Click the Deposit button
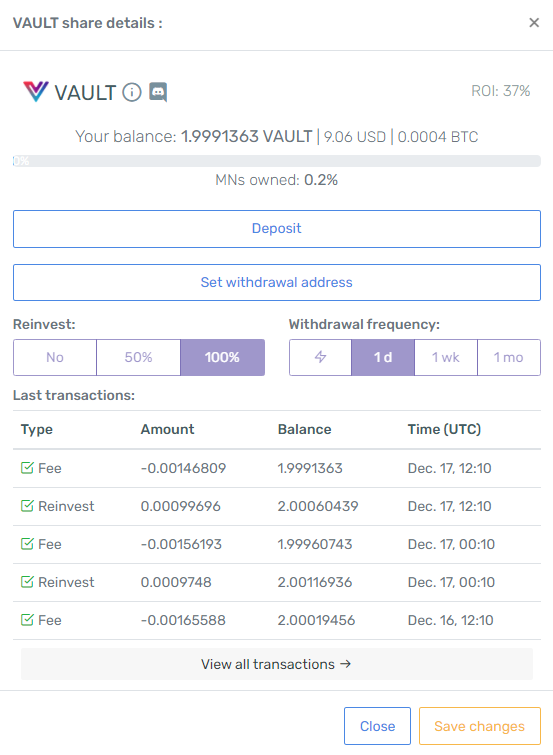 click(277, 229)
